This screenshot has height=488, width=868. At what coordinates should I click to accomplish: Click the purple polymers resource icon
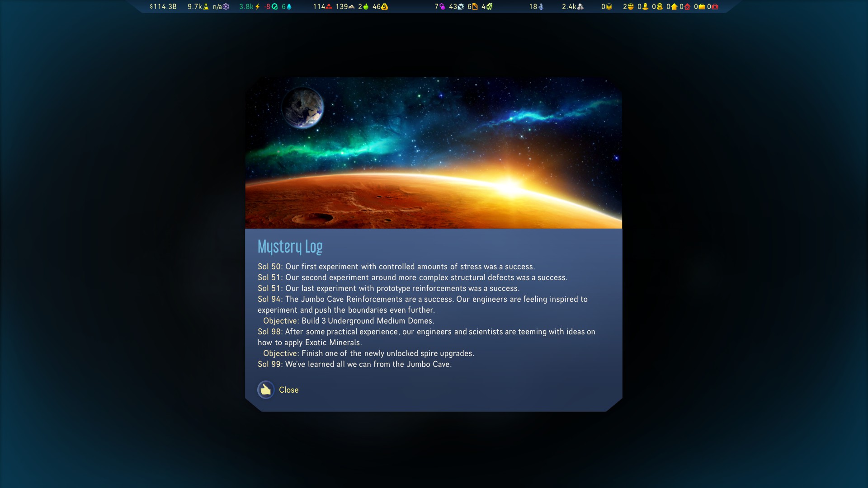click(x=443, y=7)
